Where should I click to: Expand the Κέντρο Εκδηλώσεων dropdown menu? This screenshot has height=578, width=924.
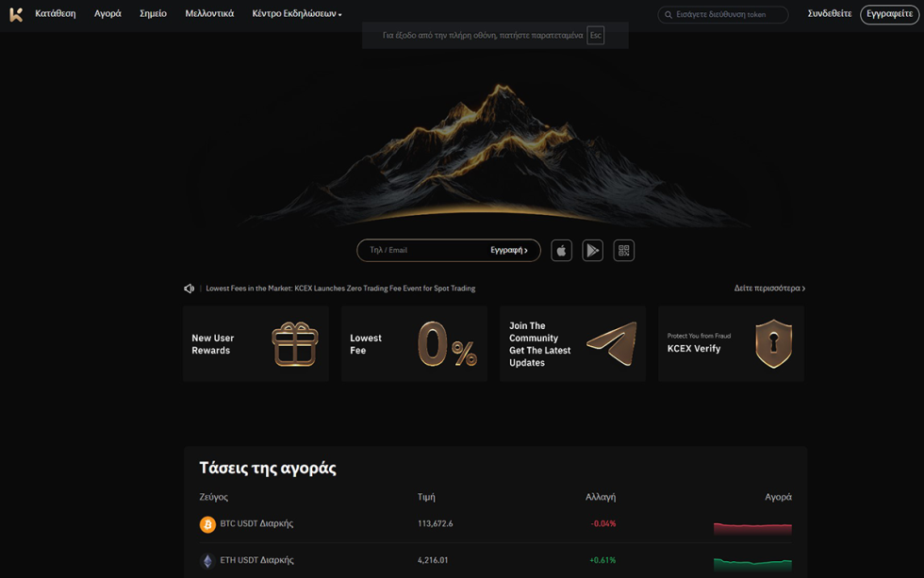click(296, 14)
